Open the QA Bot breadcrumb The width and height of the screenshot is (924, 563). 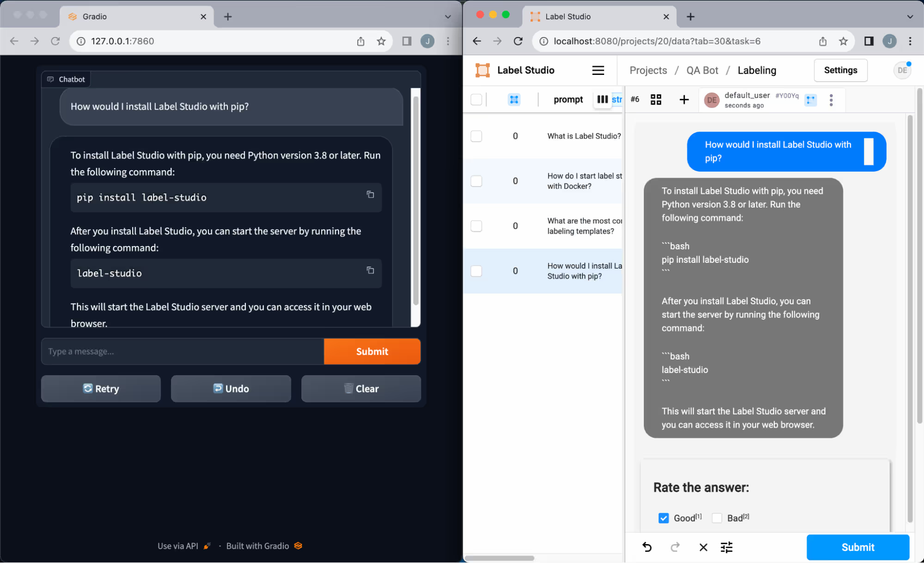click(702, 70)
